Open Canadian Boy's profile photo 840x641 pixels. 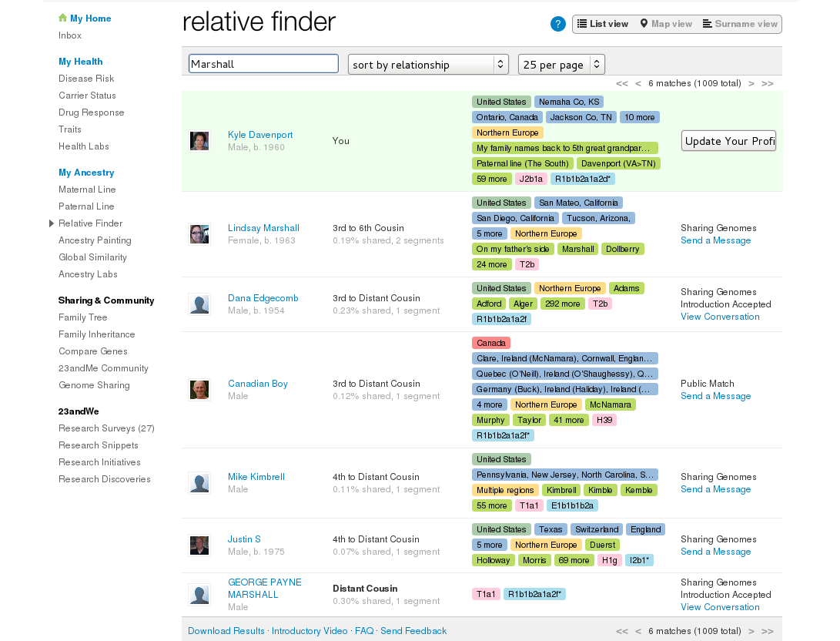(x=199, y=390)
